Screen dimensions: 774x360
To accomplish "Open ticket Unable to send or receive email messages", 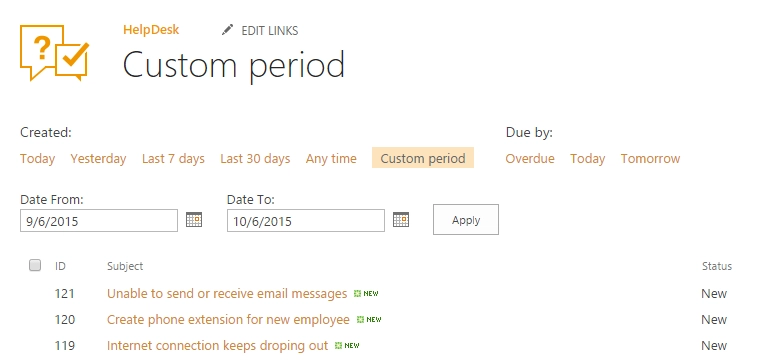I will [x=227, y=294].
